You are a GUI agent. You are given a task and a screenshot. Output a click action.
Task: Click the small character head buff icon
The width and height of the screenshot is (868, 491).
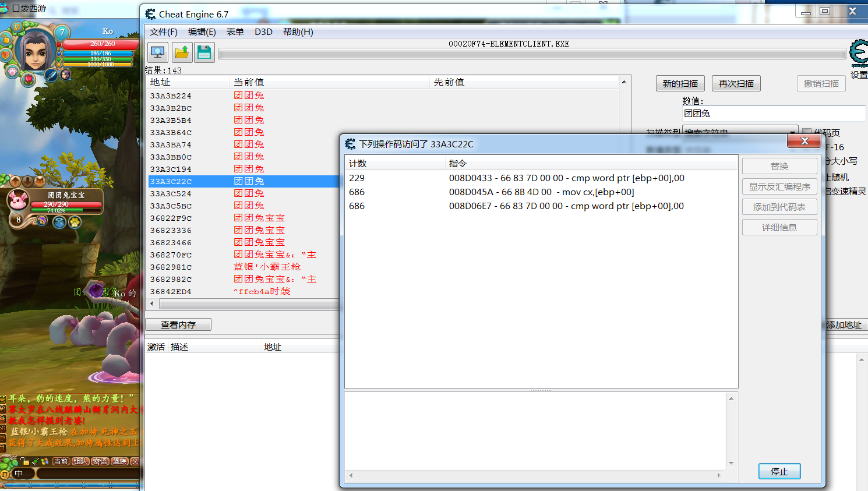[66, 74]
